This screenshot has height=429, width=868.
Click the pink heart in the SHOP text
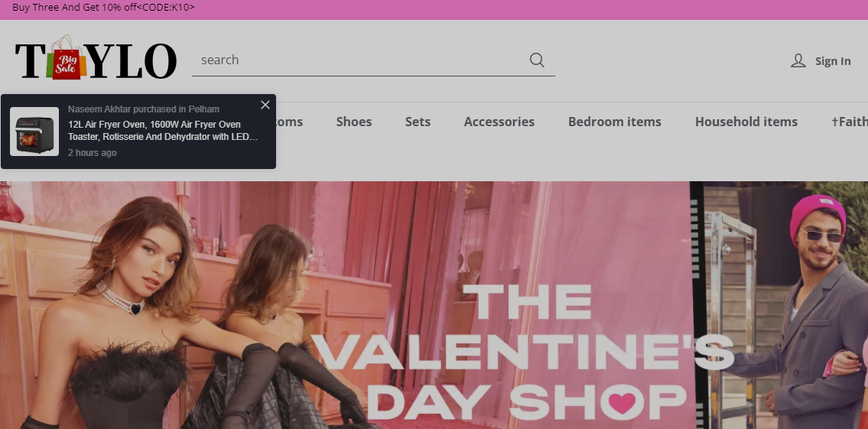tap(622, 402)
